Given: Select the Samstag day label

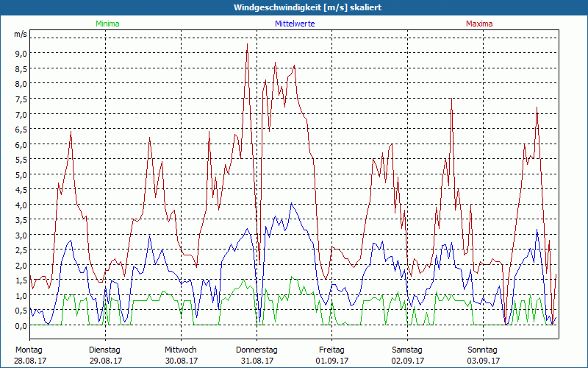Looking at the screenshot, I should [407, 350].
